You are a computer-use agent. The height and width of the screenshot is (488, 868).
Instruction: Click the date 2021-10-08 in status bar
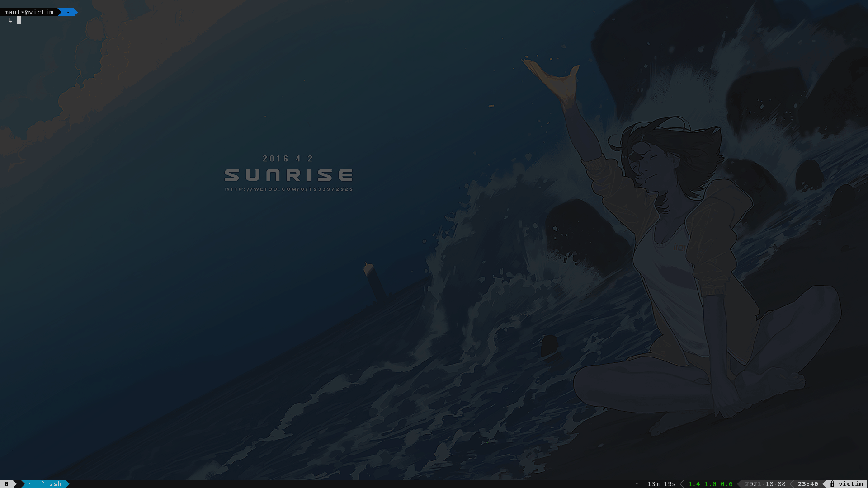tap(765, 484)
